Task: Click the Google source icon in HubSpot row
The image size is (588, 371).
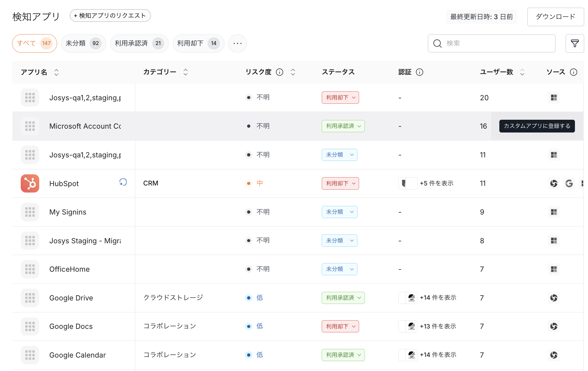Action: (x=569, y=183)
